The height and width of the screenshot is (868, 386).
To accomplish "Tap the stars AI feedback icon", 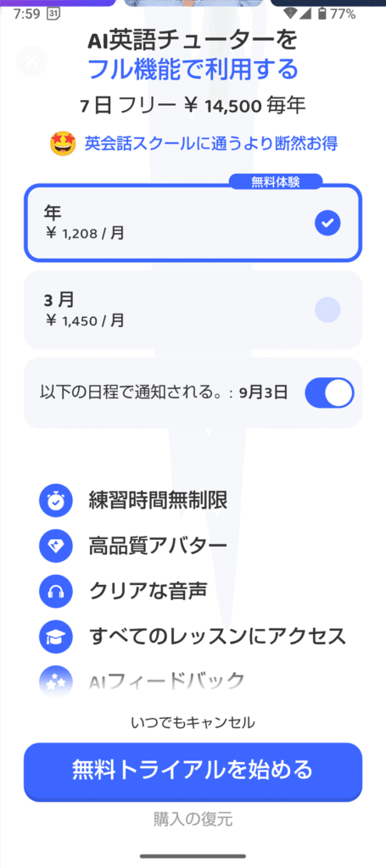I will click(55, 681).
